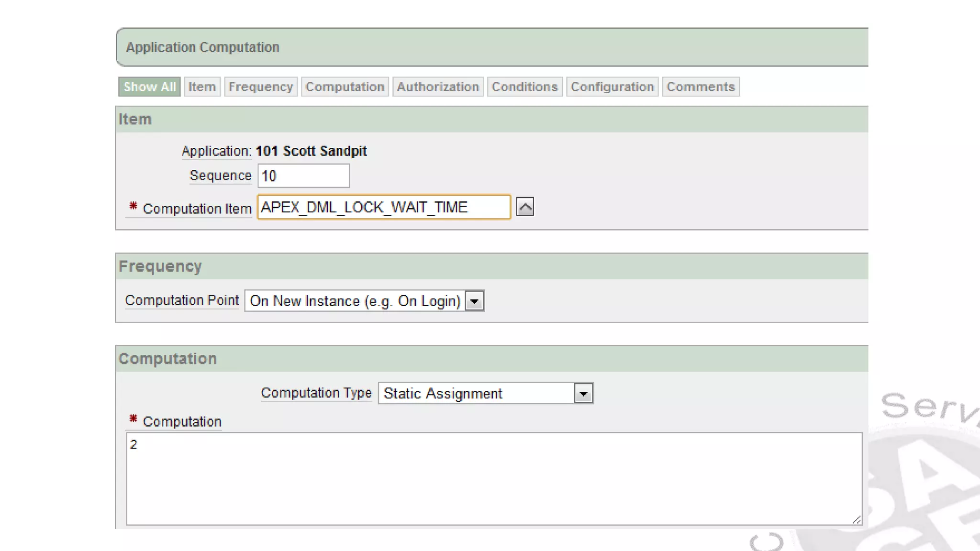
Task: Expand the Computation Type dropdown arrow
Action: pos(583,393)
